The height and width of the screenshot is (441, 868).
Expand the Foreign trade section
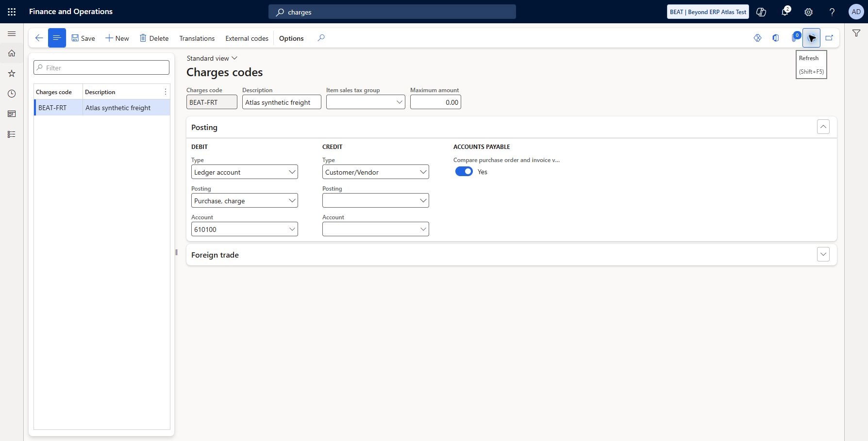[823, 254]
